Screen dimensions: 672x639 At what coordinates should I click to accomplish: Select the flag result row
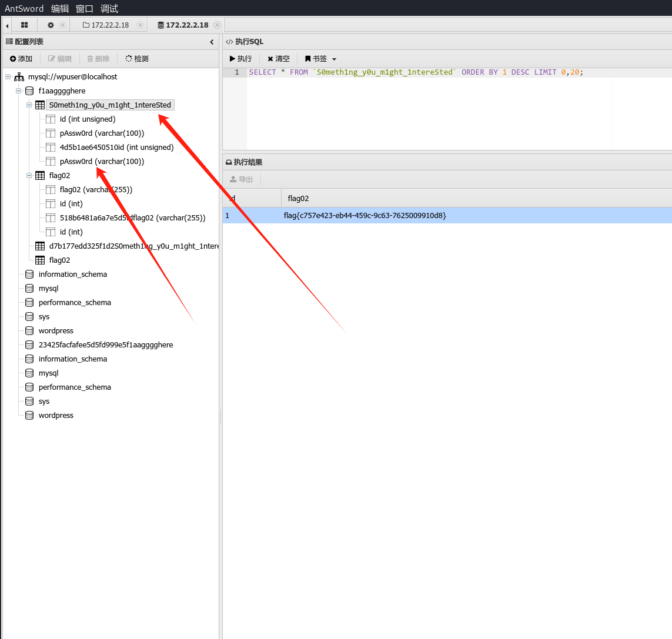coord(365,216)
